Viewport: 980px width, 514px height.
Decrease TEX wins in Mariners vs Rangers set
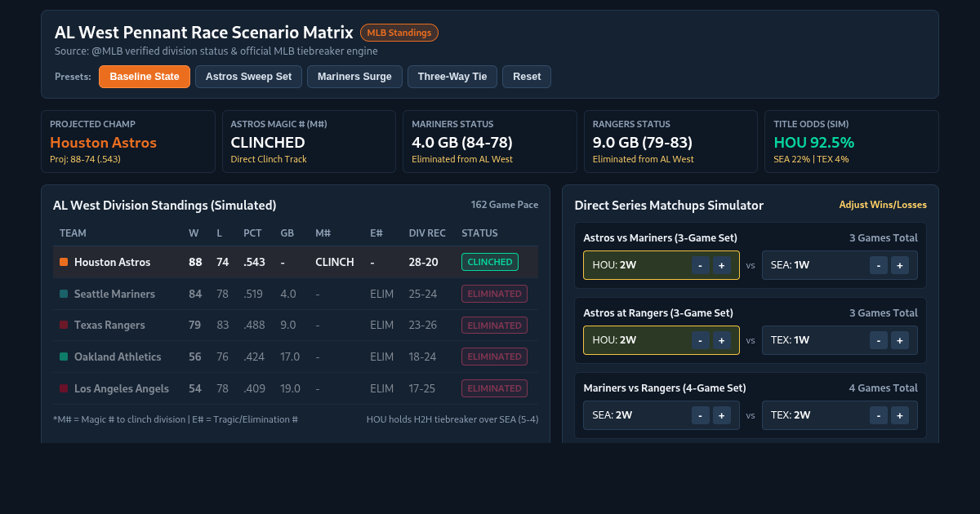[x=879, y=415]
